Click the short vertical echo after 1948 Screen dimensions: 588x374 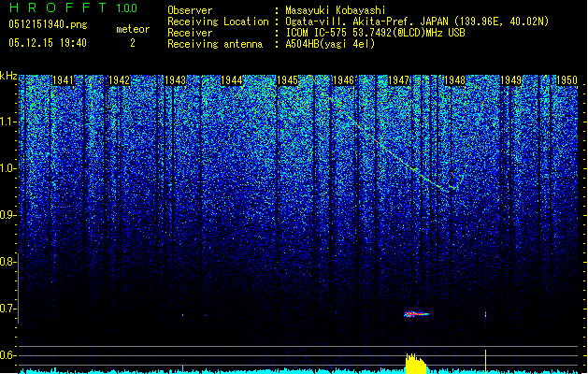485,314
